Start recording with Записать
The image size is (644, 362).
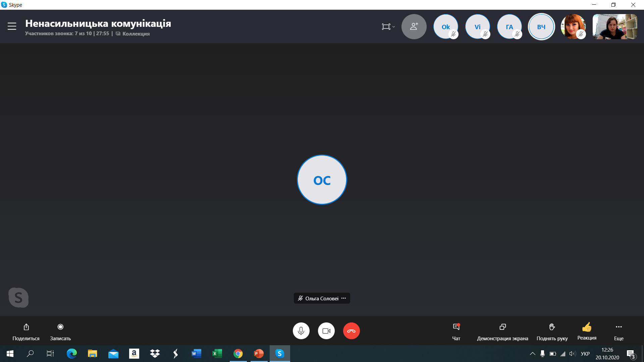(60, 327)
